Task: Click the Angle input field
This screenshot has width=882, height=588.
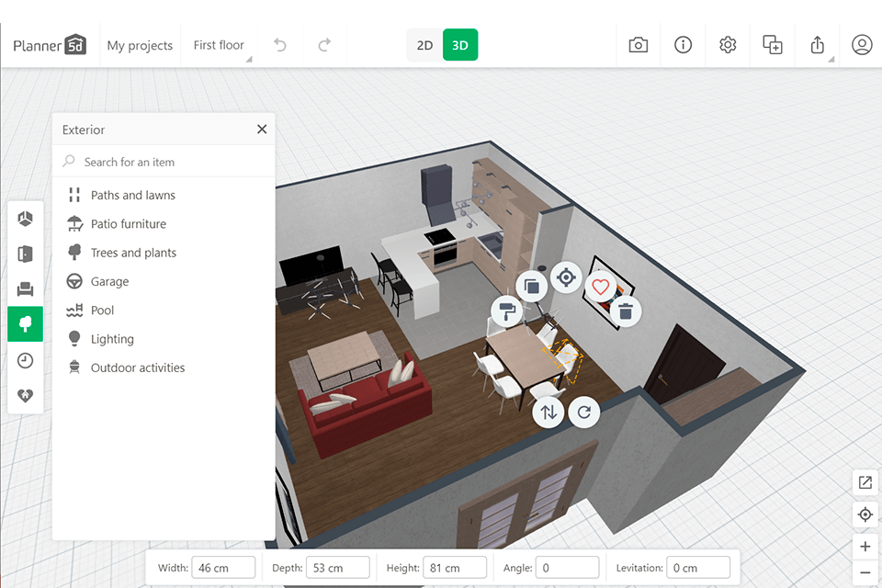Action: (568, 568)
